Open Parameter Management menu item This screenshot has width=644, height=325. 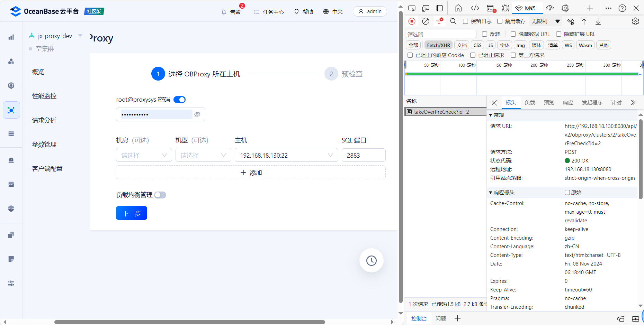pos(44,145)
